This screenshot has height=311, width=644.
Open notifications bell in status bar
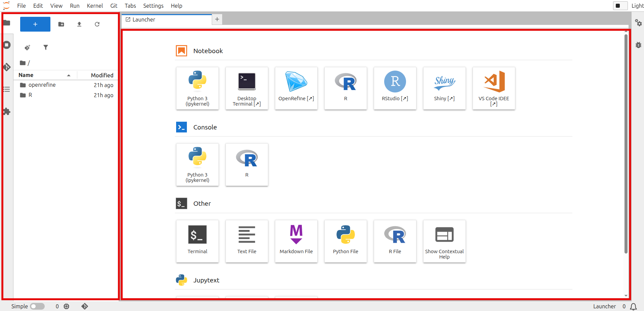pyautogui.click(x=633, y=307)
